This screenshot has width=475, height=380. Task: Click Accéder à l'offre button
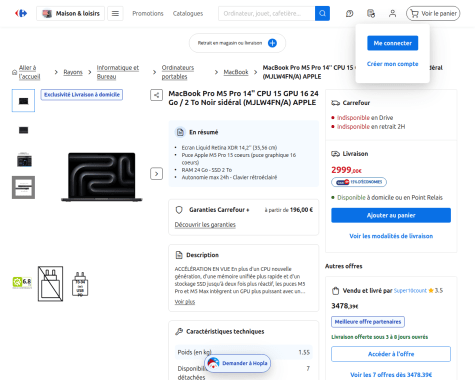391,354
